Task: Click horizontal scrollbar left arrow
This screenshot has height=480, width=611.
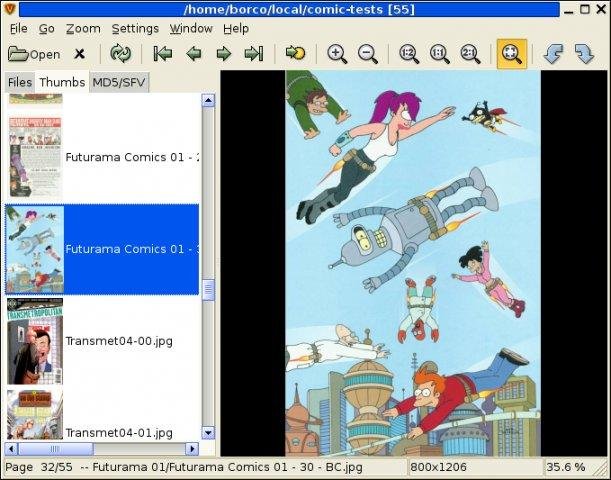Action: point(11,449)
